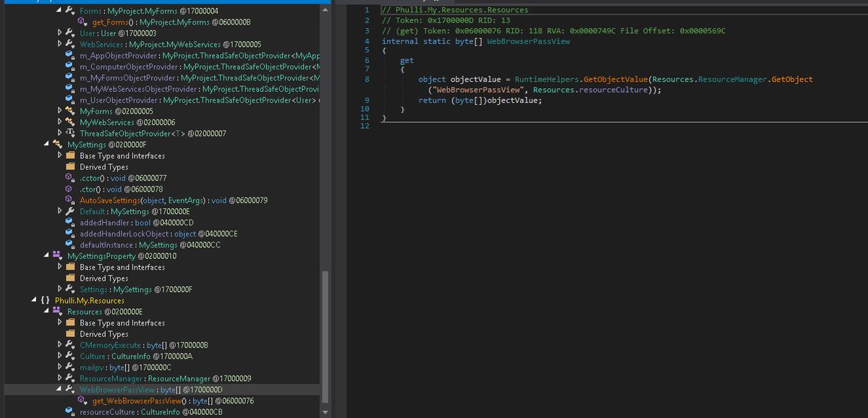This screenshot has width=868, height=418.
Task: Click the folder icon of Base Type and Interfaces under MySettings
Action: pos(70,155)
